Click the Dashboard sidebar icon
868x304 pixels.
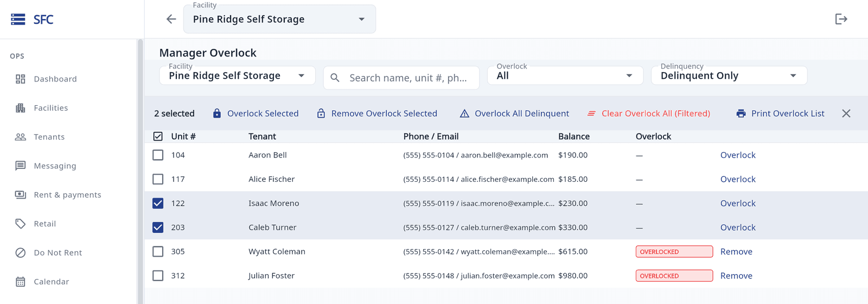[x=21, y=79]
